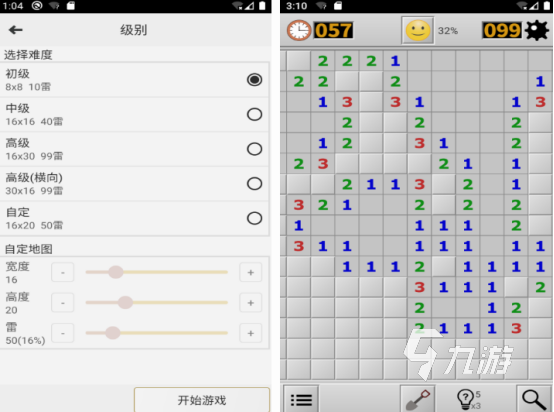Open settings via the gear icon

537,30
